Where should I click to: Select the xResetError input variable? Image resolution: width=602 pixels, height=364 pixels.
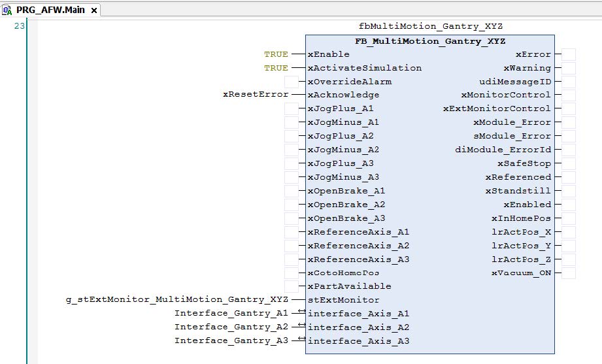pyautogui.click(x=256, y=95)
